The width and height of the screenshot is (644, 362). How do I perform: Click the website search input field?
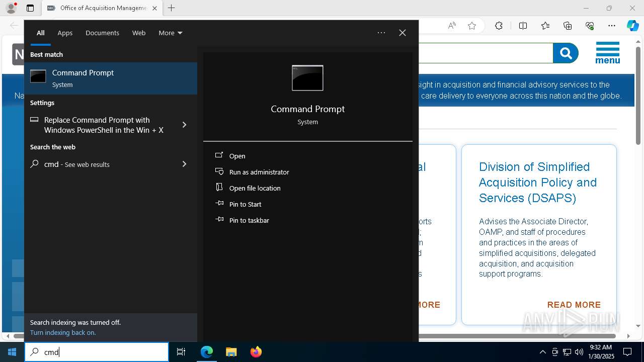click(486, 53)
